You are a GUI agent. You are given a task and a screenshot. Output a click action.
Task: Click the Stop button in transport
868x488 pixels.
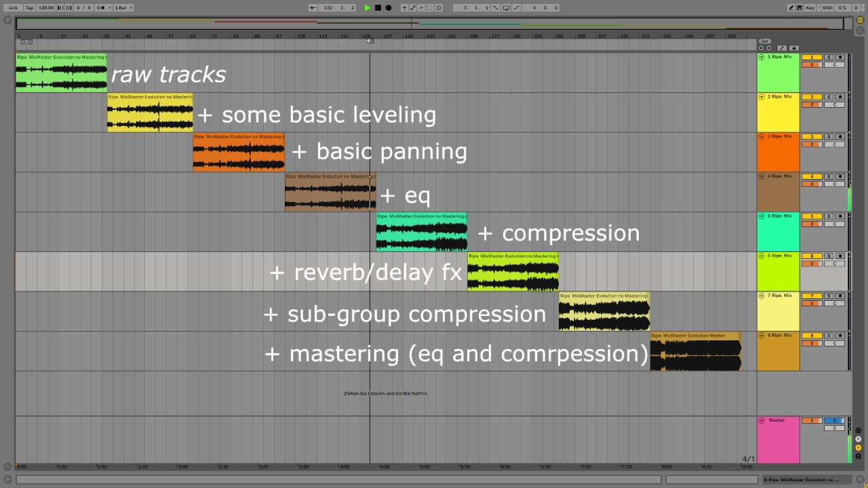click(378, 8)
